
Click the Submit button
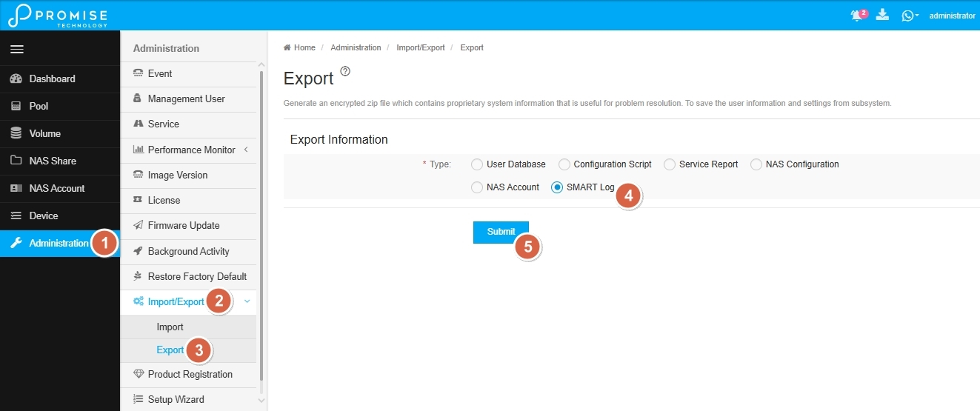coord(501,232)
